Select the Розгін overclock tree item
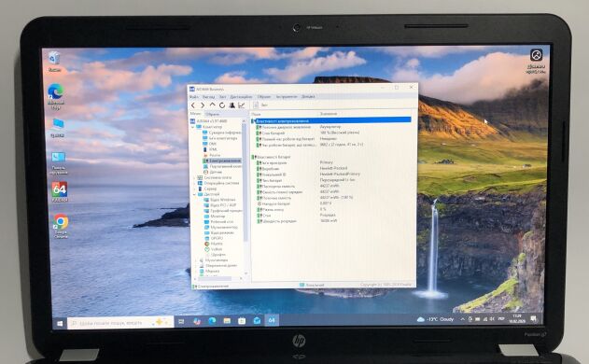 tap(212, 155)
